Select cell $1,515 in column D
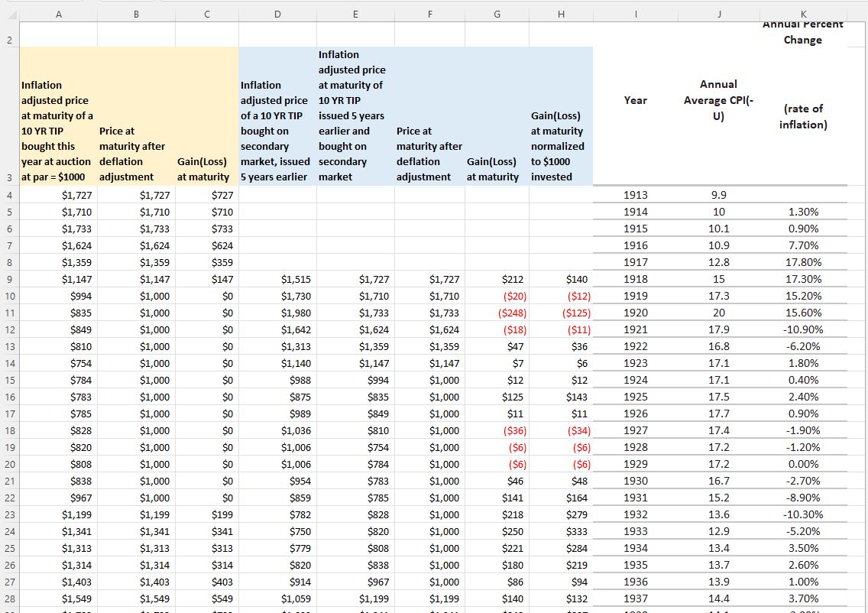The height and width of the screenshot is (613, 868). tap(277, 280)
